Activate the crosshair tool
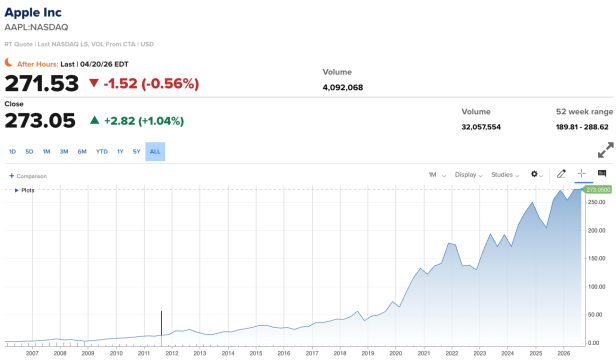Viewport: 616px width, 360px height. click(x=581, y=173)
